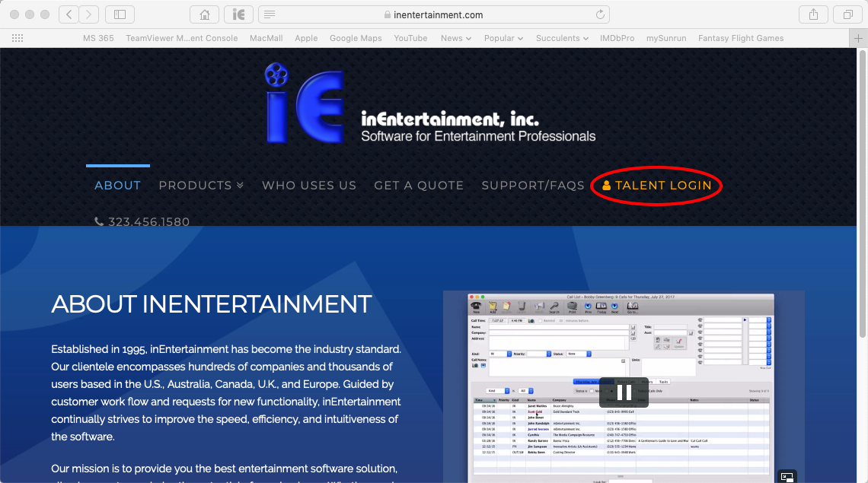Viewport: 868px width, 483px height.
Task: Reload the page with the refresh icon
Action: pyautogui.click(x=600, y=15)
